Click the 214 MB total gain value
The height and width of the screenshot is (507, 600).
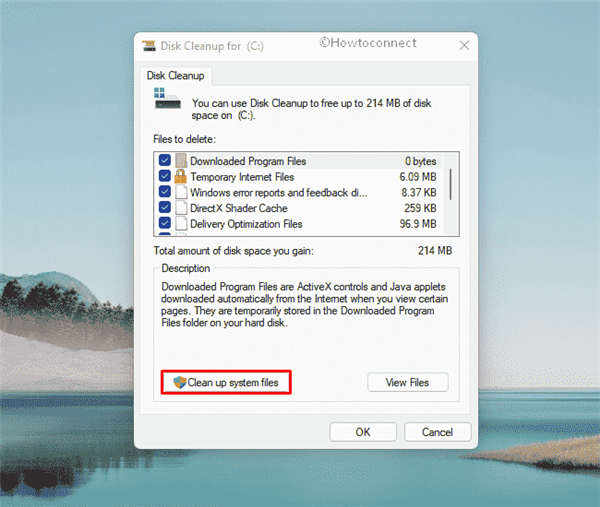point(435,251)
